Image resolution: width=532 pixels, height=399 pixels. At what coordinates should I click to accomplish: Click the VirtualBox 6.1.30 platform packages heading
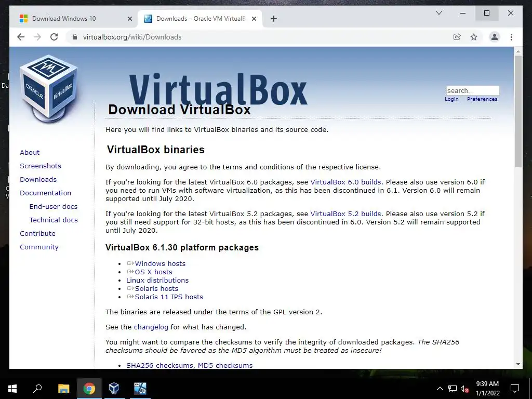182,247
